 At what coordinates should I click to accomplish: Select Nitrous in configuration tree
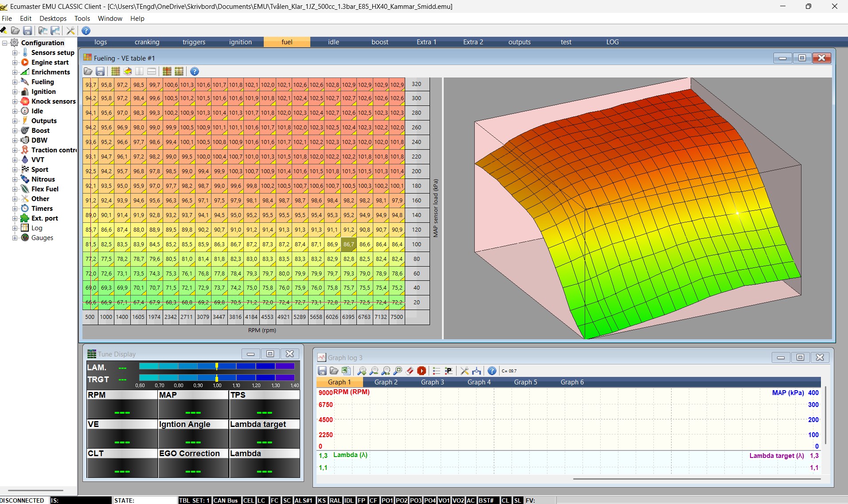coord(43,179)
